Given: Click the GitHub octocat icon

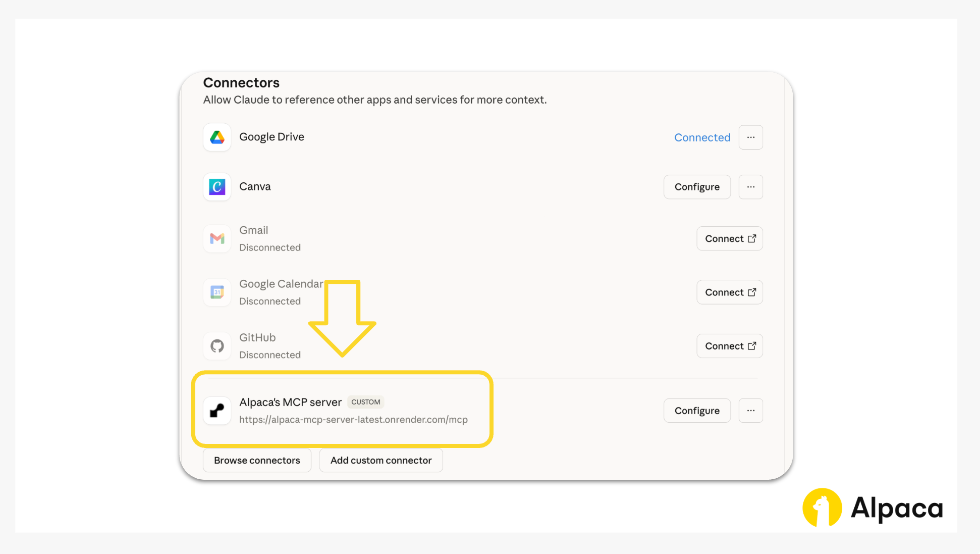Looking at the screenshot, I should coord(217,346).
